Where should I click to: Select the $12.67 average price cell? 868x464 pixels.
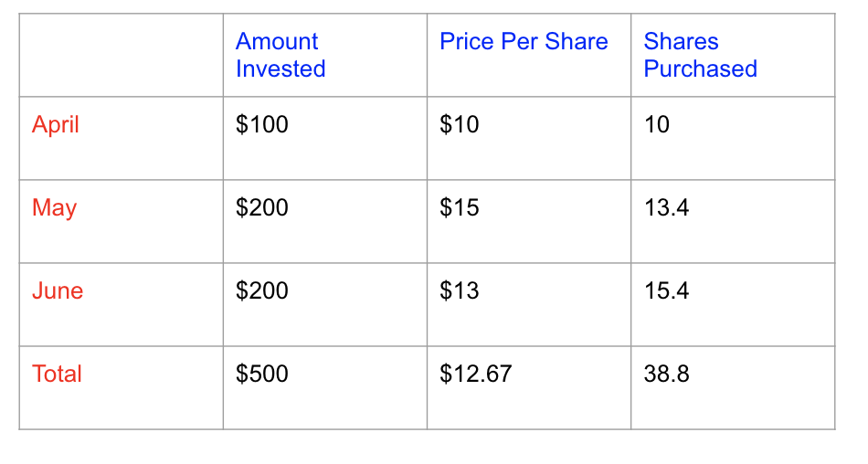pyautogui.click(x=476, y=374)
